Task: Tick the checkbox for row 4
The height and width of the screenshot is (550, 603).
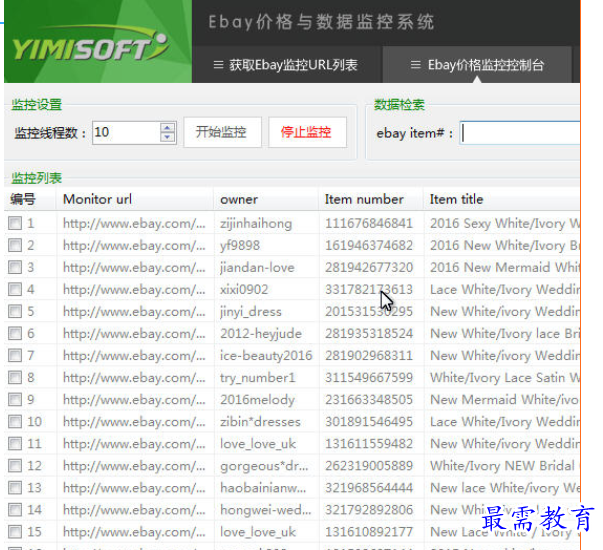Action: pyautogui.click(x=15, y=289)
